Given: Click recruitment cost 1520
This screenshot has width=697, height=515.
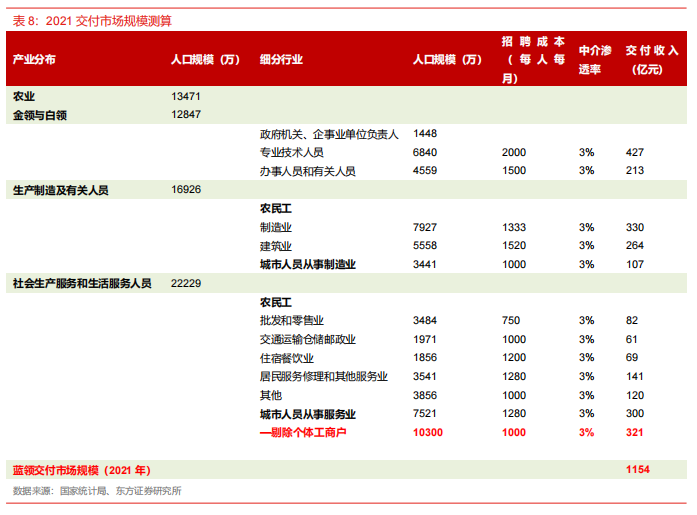Looking at the screenshot, I should pos(514,246).
